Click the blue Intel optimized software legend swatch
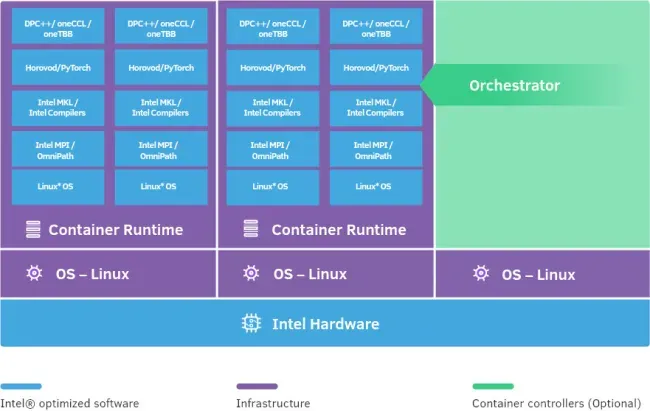The image size is (650, 411). tap(21, 386)
